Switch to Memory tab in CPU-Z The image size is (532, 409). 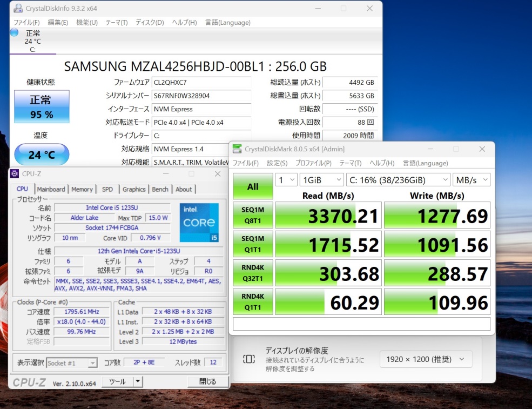click(x=82, y=190)
